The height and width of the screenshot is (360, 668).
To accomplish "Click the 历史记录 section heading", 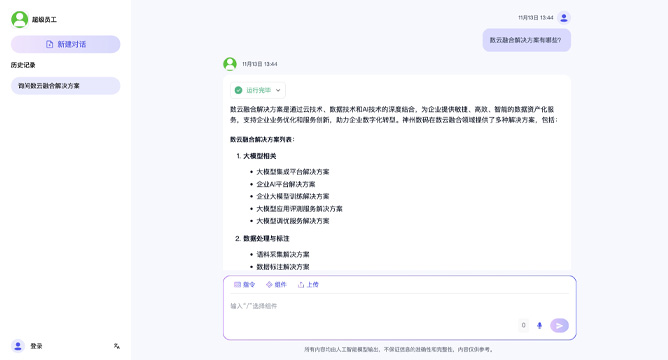I will pyautogui.click(x=23, y=65).
